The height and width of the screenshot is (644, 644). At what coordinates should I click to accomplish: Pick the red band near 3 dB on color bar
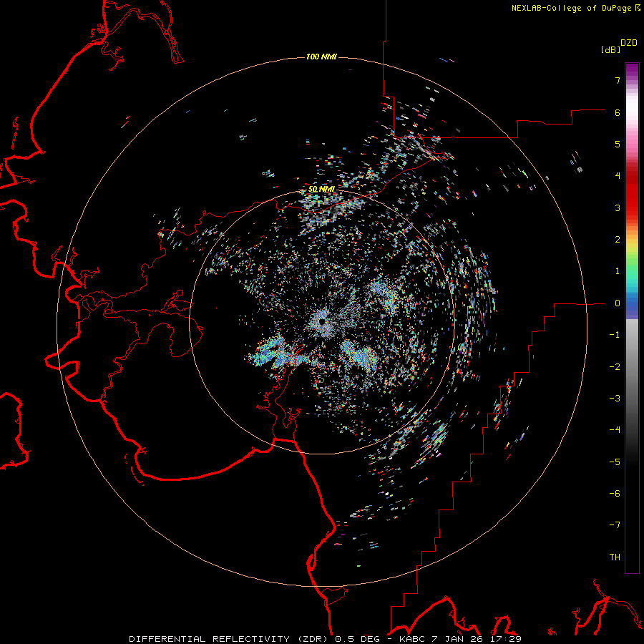point(632,208)
